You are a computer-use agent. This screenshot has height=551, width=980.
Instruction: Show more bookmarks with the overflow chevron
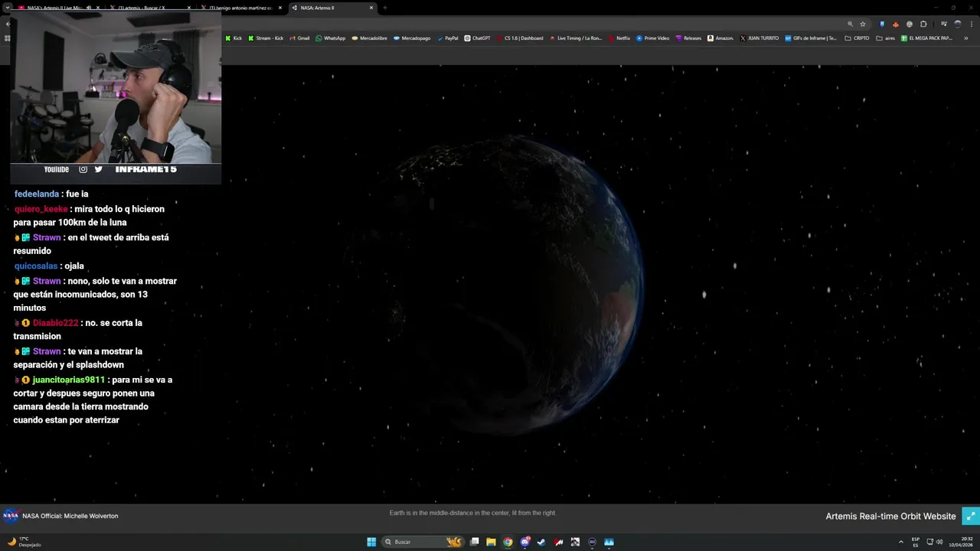pos(966,38)
